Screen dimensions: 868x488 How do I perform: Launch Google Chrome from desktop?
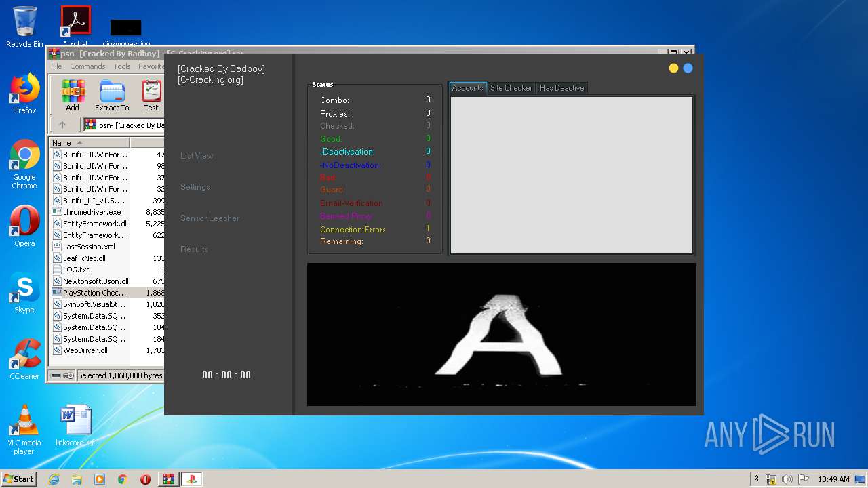24,165
